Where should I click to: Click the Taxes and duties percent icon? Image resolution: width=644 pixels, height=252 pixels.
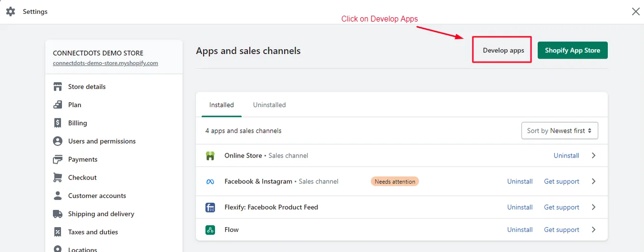coord(58,232)
